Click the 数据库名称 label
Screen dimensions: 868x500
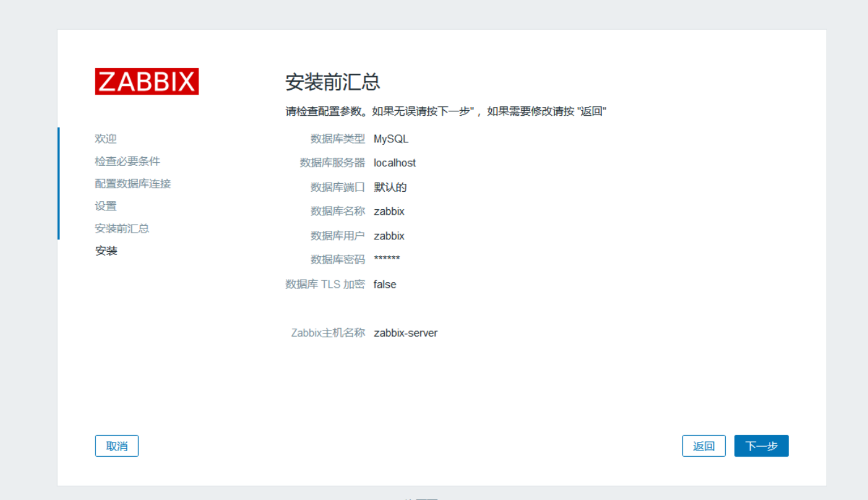click(338, 211)
